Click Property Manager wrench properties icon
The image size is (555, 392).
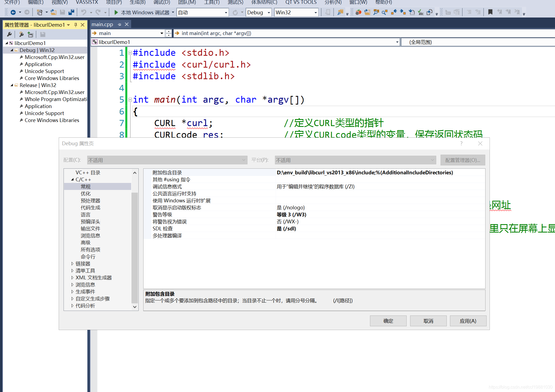coord(9,34)
